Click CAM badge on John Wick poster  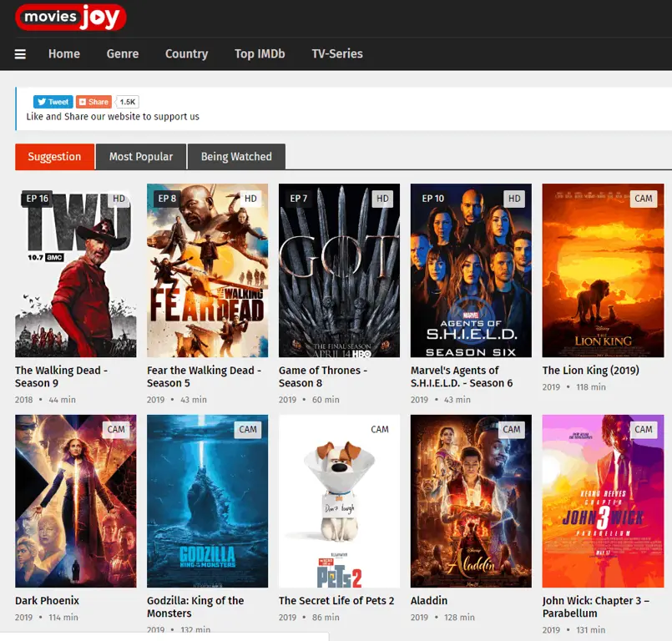point(644,429)
